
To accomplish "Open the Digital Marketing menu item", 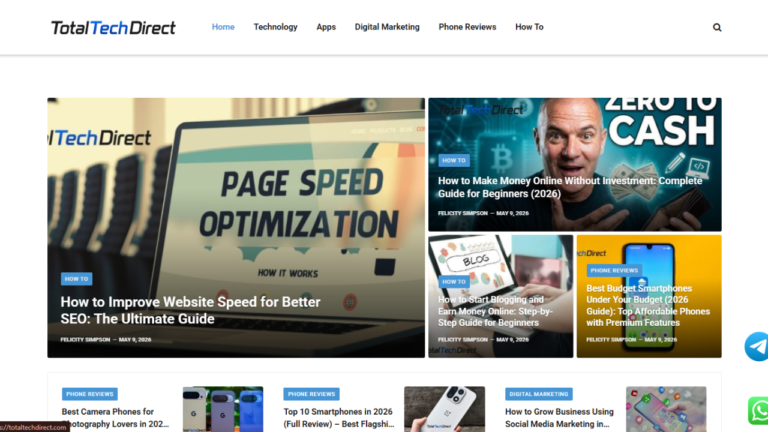I will [x=387, y=27].
